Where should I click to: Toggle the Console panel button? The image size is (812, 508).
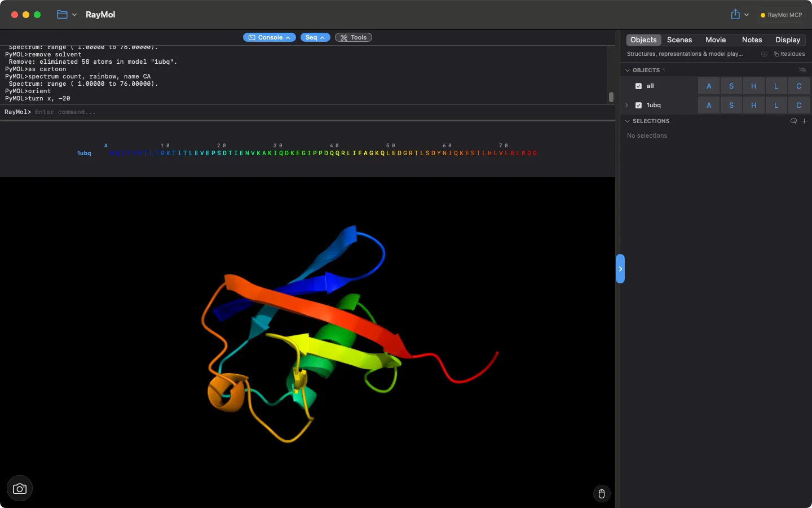[270, 37]
